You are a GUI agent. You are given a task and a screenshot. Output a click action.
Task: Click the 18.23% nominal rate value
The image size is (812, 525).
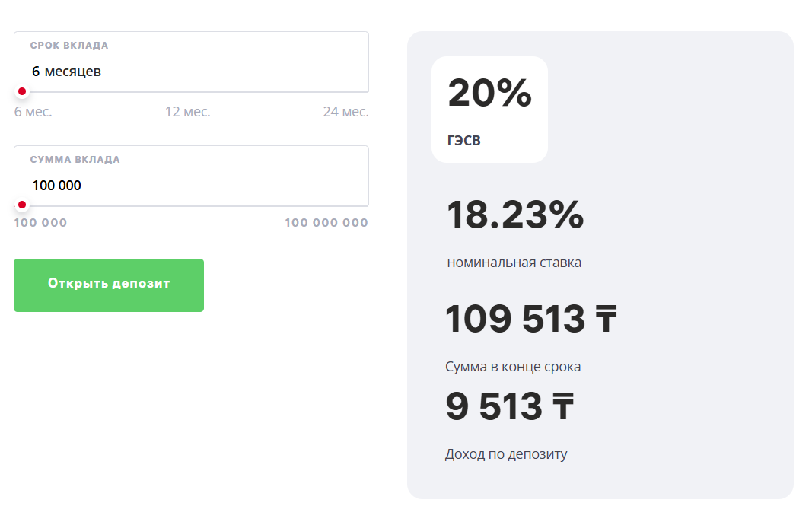tap(514, 215)
